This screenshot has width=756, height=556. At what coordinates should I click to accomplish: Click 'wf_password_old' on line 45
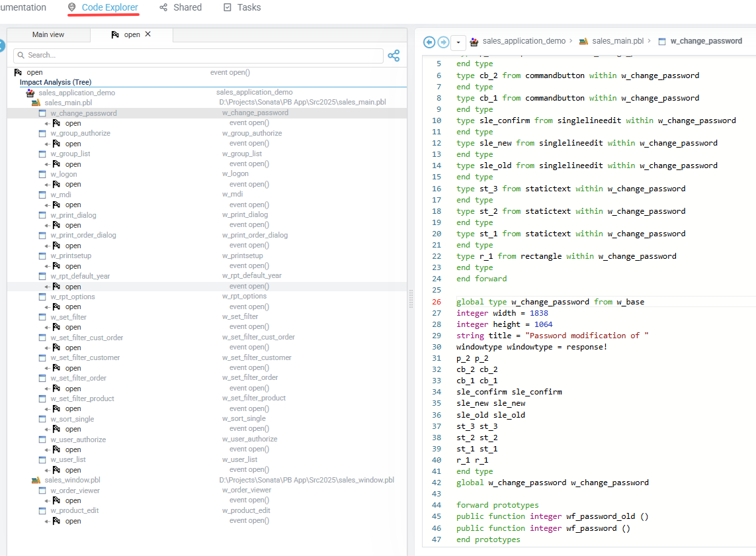601,516
